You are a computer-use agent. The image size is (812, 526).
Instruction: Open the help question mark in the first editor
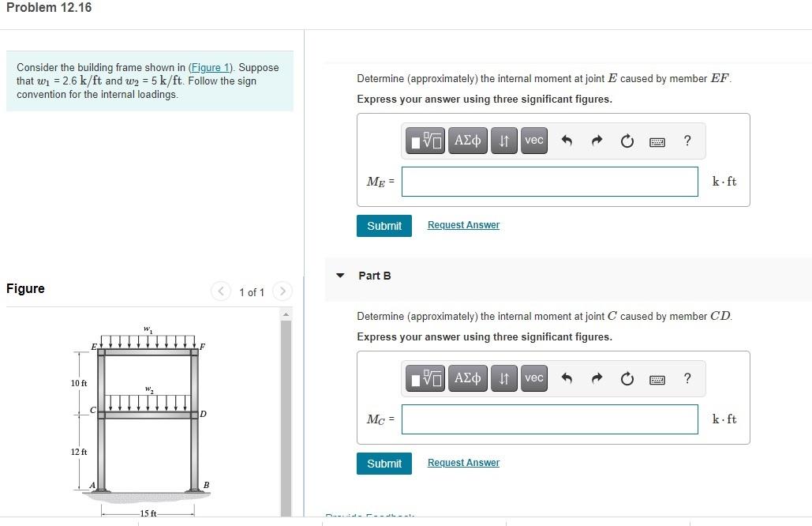[x=687, y=140]
